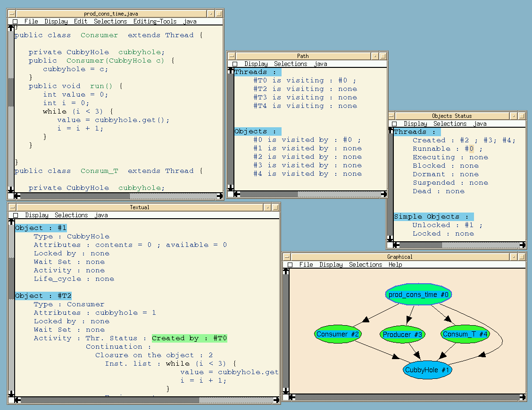Open the Edit menu in prod_cons_time.java window
This screenshot has width=532, height=410.
coord(81,21)
